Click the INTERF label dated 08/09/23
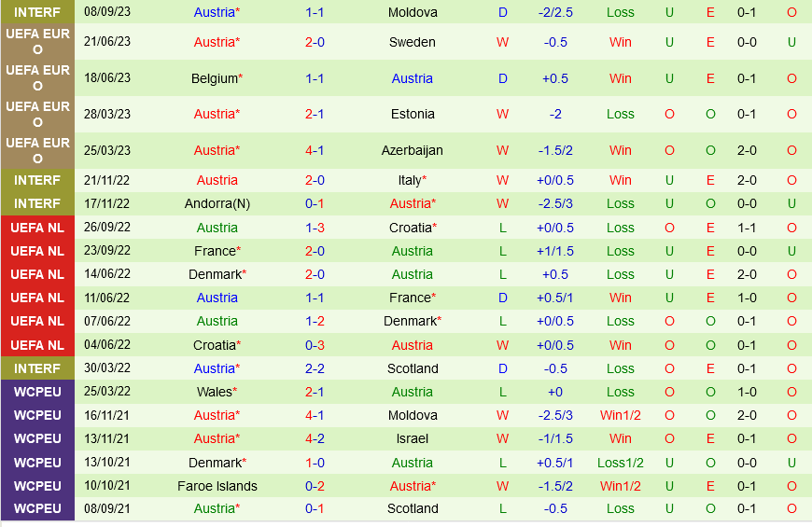Screen dimensions: 812x527 coord(37,12)
